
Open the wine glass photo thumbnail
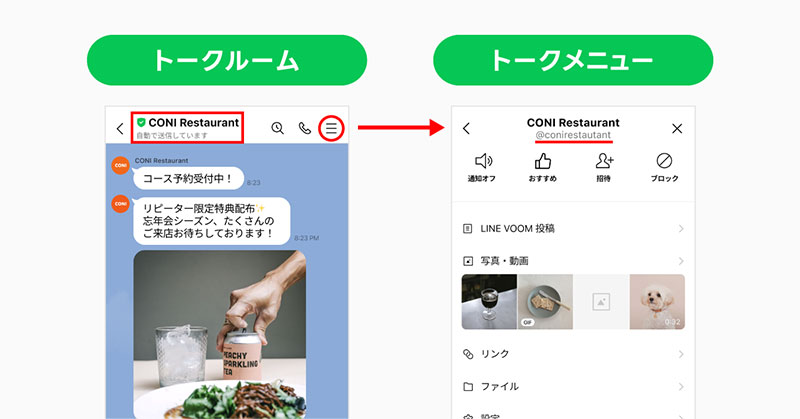coord(489,302)
